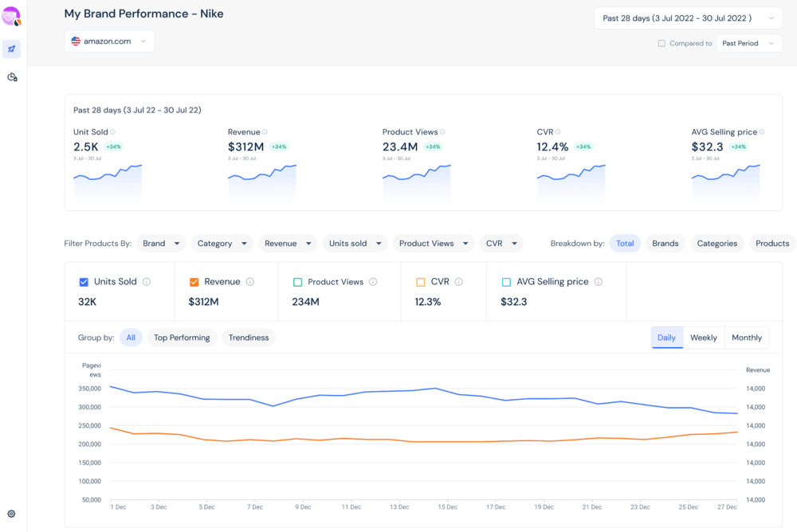The width and height of the screenshot is (797, 532).
Task: Switch chart to Weekly view
Action: click(704, 338)
